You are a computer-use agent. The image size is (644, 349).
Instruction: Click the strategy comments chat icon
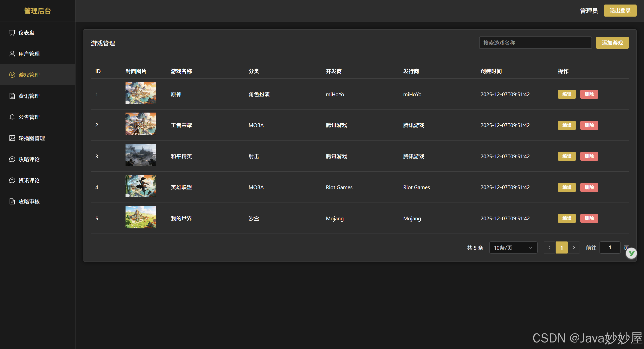[x=12, y=159]
